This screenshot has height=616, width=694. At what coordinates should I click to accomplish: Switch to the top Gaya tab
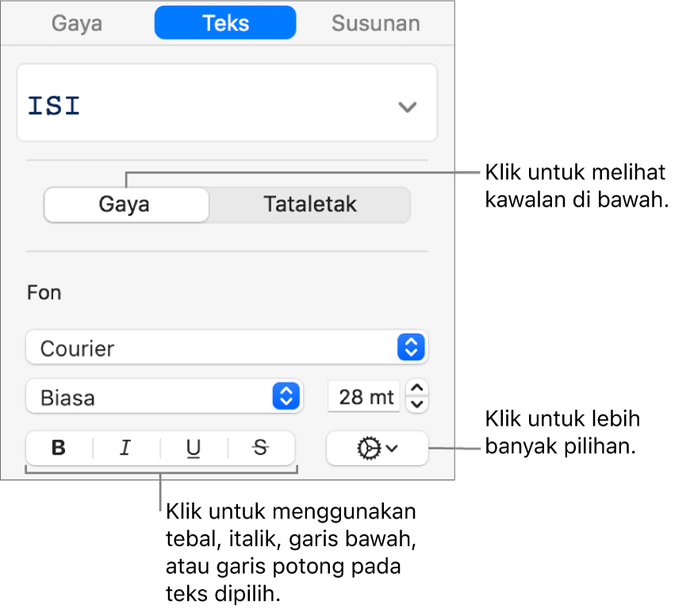pos(77,23)
